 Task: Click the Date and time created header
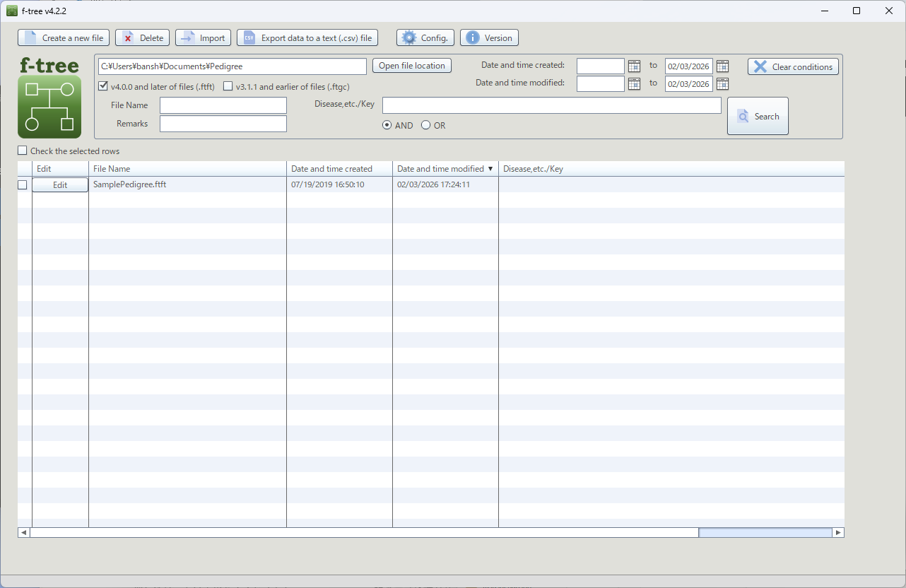339,169
